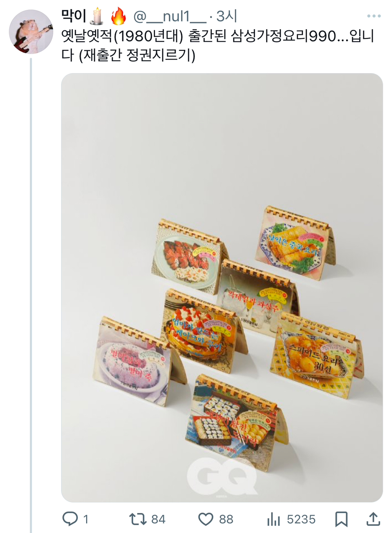Click the view count 5235

301,519
